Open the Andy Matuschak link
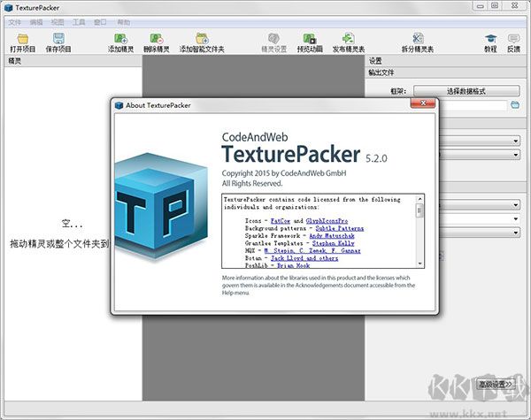This screenshot has height=420, width=531. (332, 236)
